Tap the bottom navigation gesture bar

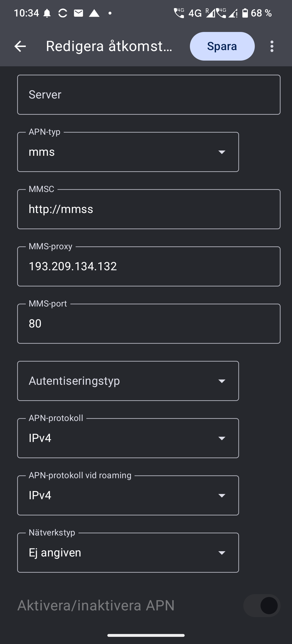click(x=146, y=635)
